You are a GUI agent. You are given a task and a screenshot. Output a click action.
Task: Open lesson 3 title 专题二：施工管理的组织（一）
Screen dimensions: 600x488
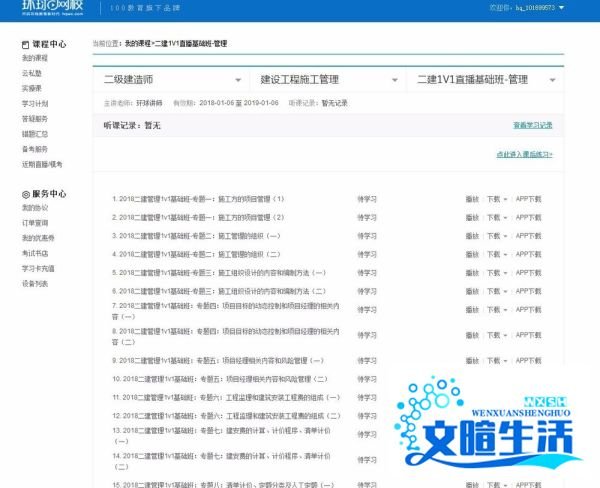click(x=196, y=236)
